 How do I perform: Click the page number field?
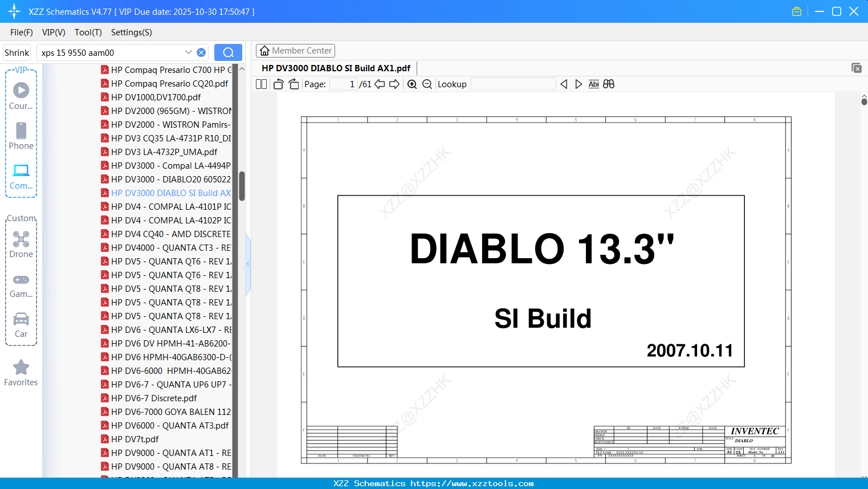pyautogui.click(x=344, y=84)
